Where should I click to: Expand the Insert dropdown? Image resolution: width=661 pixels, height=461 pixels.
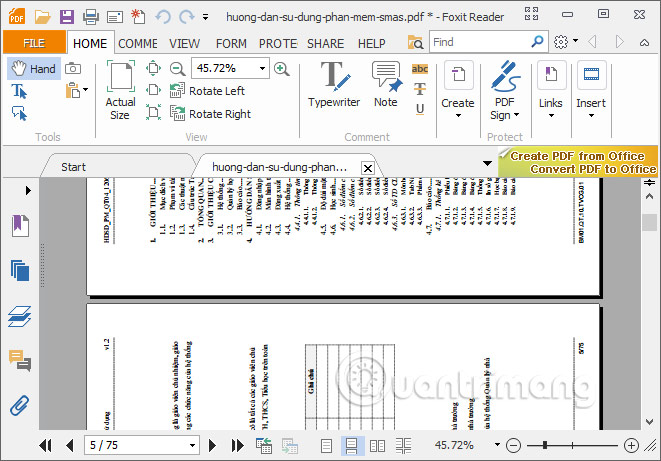pos(591,115)
